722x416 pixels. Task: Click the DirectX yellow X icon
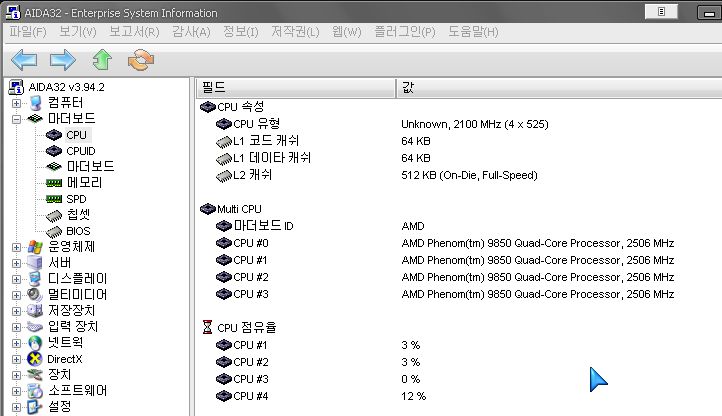tap(35, 359)
